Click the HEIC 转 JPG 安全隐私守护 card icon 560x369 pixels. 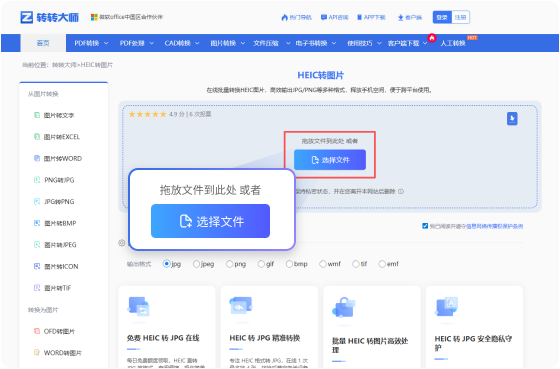point(446,307)
